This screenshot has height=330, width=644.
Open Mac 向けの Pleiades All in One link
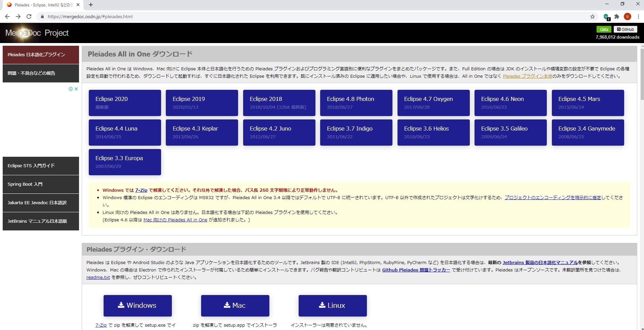click(x=175, y=220)
